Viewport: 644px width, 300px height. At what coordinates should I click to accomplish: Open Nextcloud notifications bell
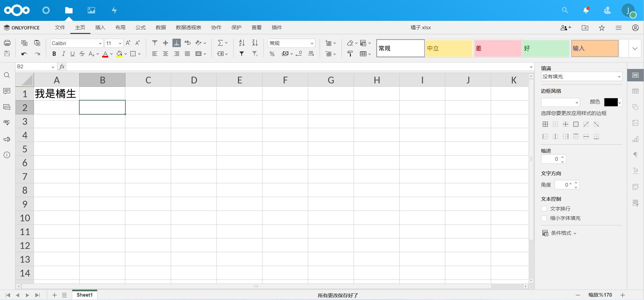coord(586,10)
